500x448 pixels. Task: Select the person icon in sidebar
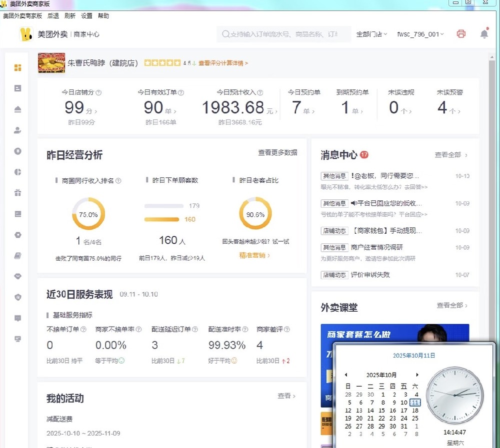18,130
